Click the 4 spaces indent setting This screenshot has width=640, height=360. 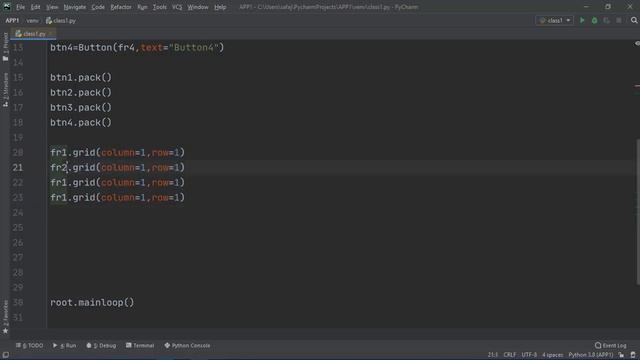click(553, 355)
